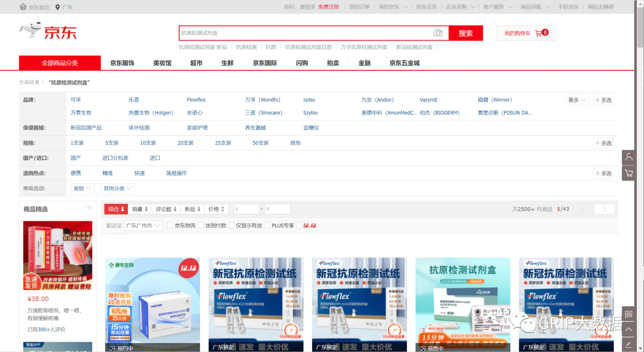Click the red 搜索 button
The image size is (644, 352).
pos(466,33)
